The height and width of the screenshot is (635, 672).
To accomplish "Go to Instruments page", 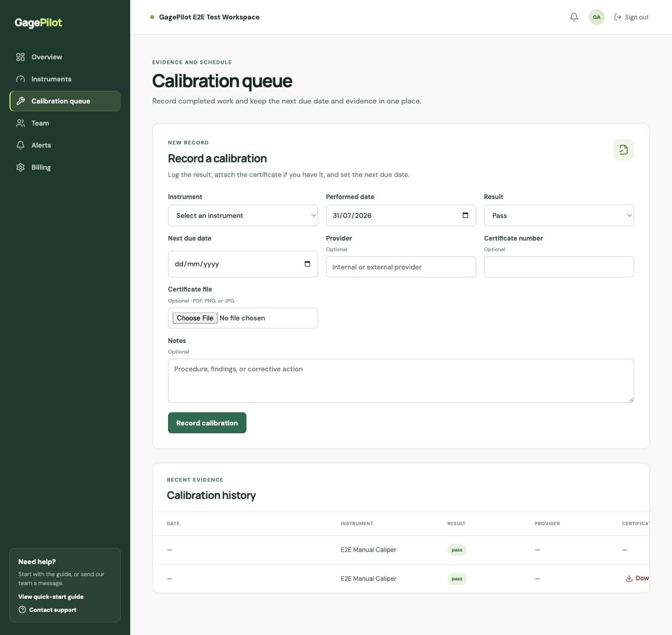I will pyautogui.click(x=65, y=79).
